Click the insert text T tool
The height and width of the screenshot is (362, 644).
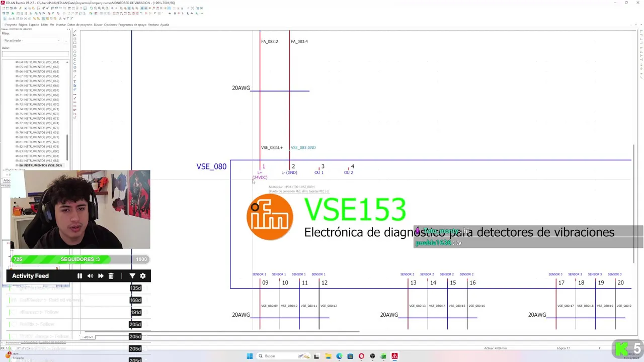(x=75, y=81)
